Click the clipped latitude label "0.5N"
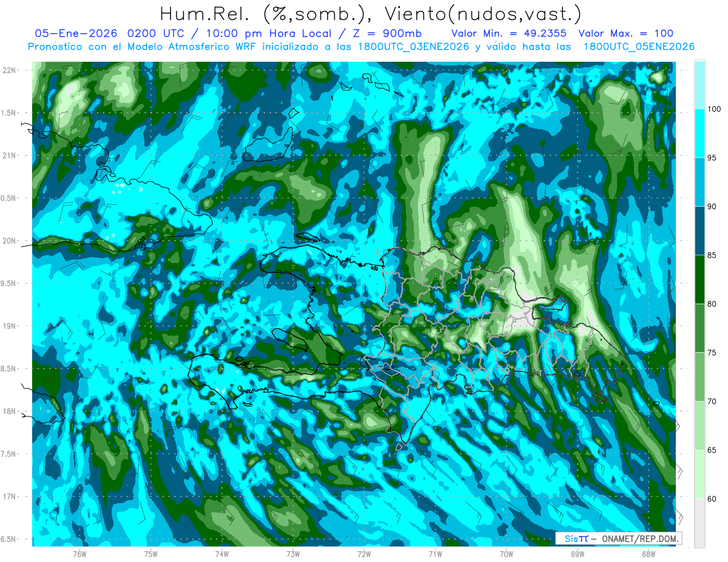728x562 pixels. click(x=8, y=198)
